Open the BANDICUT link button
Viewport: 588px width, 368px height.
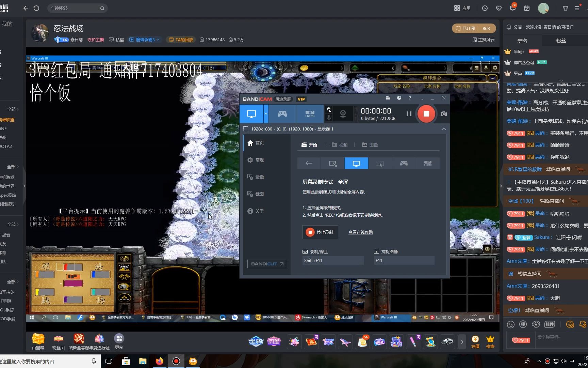pyautogui.click(x=267, y=264)
